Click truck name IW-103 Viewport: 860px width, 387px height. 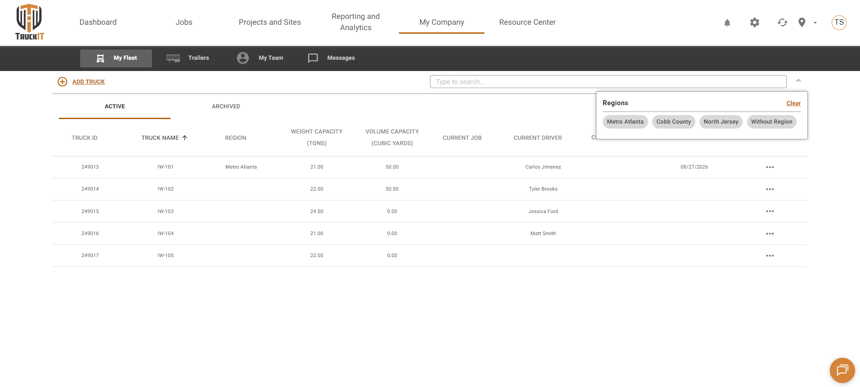point(166,211)
